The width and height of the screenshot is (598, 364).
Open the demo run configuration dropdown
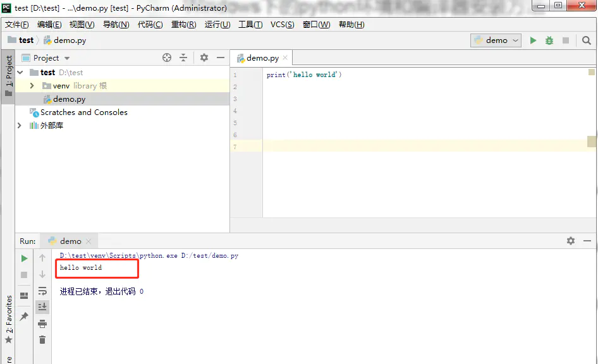pyautogui.click(x=496, y=40)
